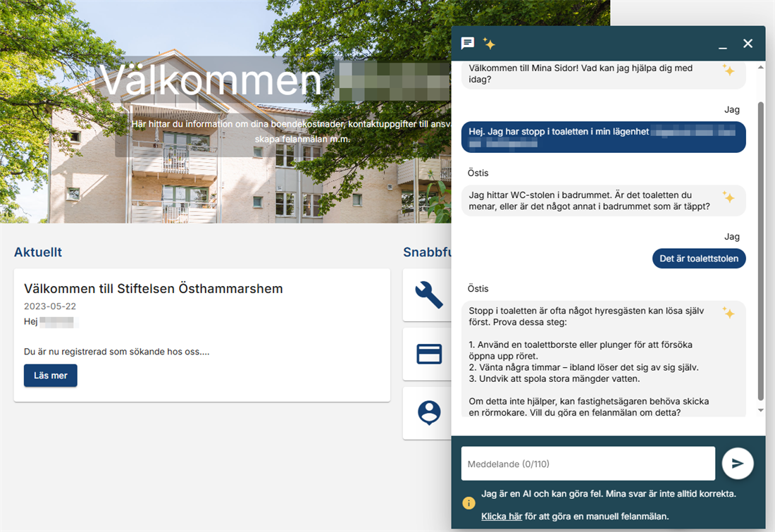Minimize the chat window
Screen dimensions: 775x532
tap(722, 44)
